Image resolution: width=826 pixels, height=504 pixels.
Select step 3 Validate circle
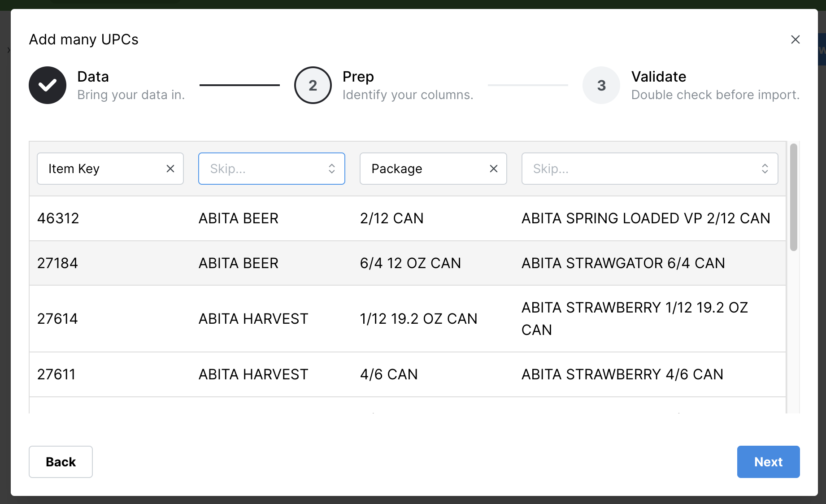pos(601,85)
